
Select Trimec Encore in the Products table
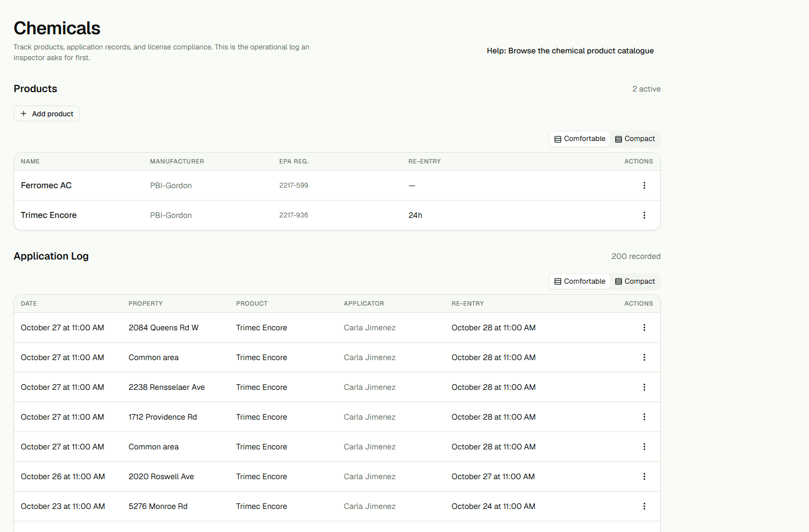pos(49,215)
